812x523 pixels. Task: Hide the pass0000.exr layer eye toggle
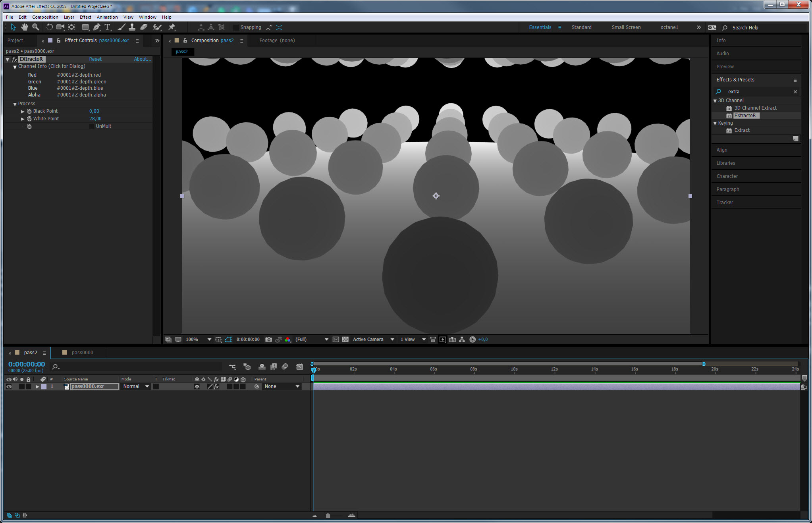pos(9,386)
